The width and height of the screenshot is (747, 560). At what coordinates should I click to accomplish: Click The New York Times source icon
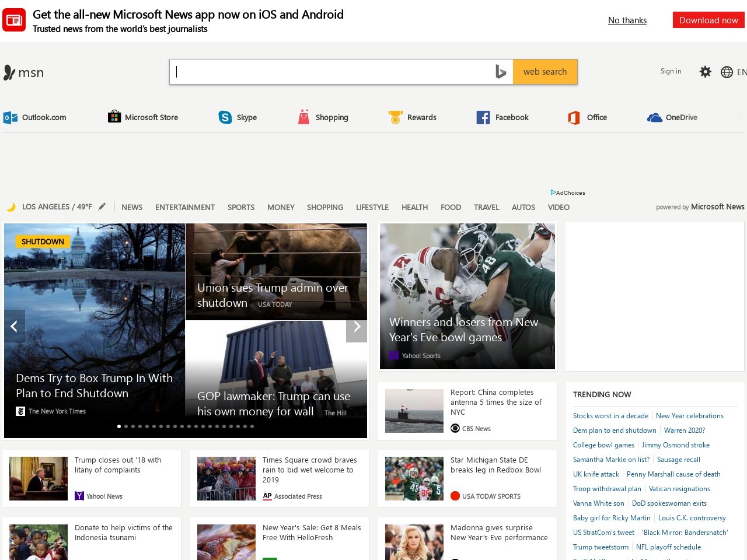20,411
